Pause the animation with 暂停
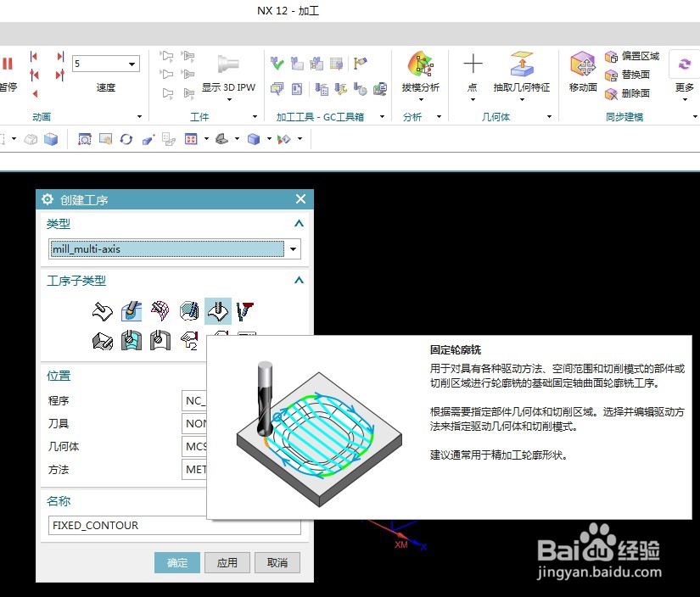 coord(8,74)
